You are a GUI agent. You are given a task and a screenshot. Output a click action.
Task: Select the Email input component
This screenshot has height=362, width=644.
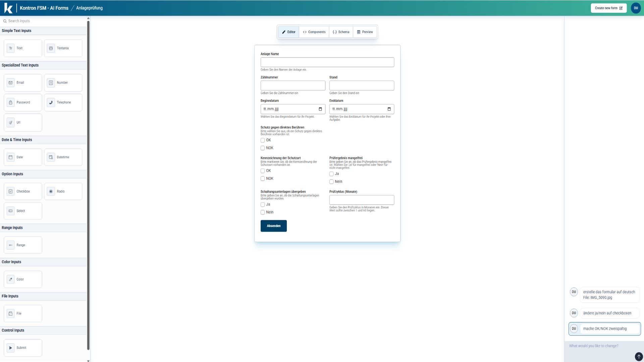point(22,82)
